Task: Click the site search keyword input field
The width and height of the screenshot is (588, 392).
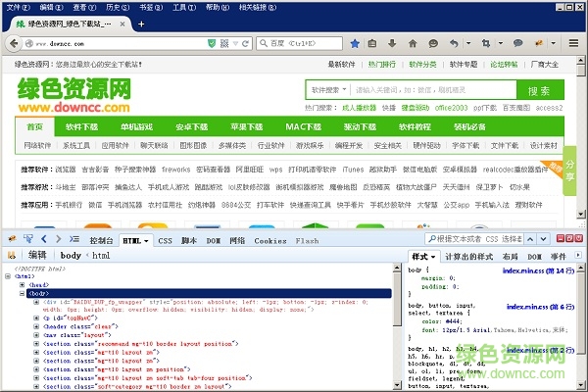Action: 433,90
